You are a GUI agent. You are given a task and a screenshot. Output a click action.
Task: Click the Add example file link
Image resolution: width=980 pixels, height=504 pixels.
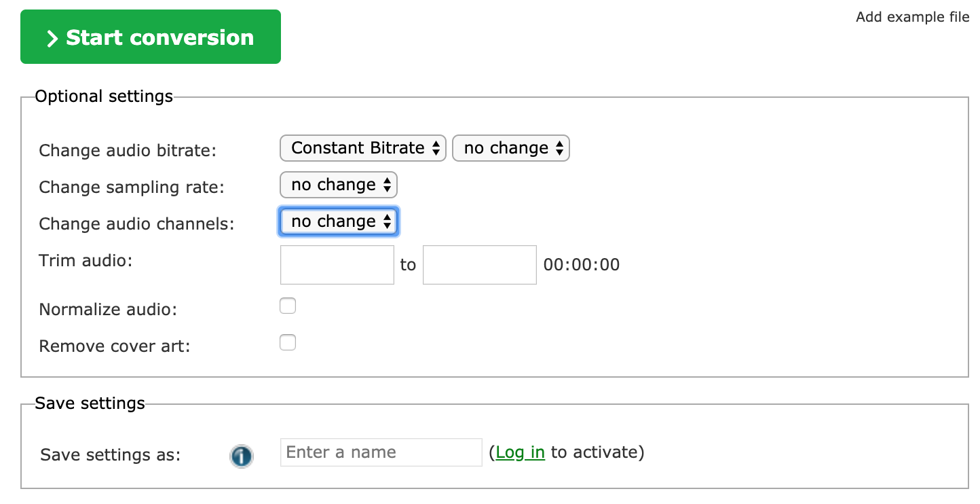912,17
